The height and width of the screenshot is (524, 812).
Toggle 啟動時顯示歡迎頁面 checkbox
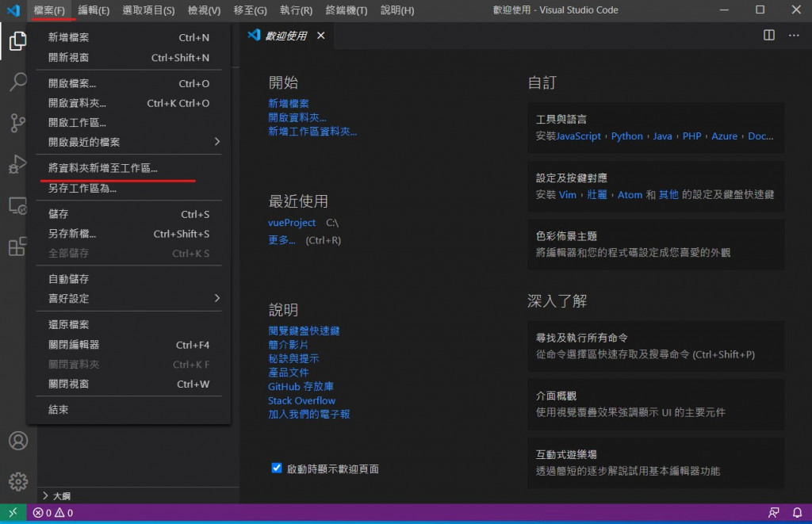(277, 468)
